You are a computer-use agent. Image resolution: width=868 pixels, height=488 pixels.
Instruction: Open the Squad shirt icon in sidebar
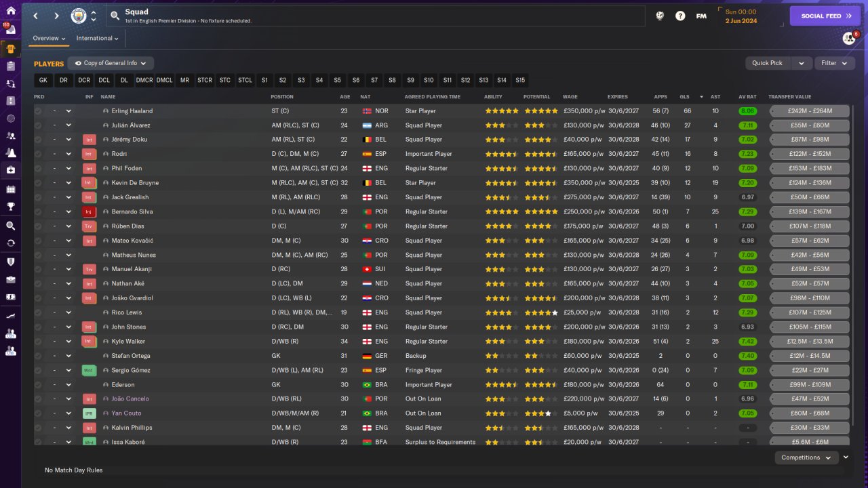pyautogui.click(x=10, y=48)
